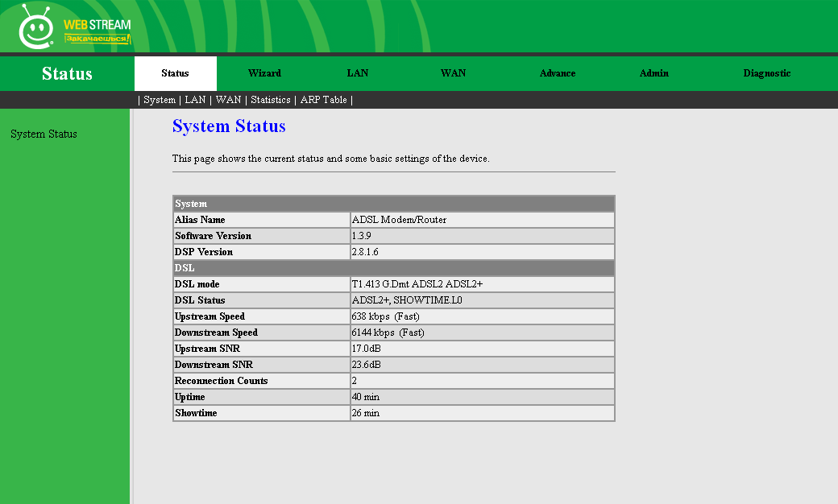Click the System link in the submenu bar

click(160, 100)
